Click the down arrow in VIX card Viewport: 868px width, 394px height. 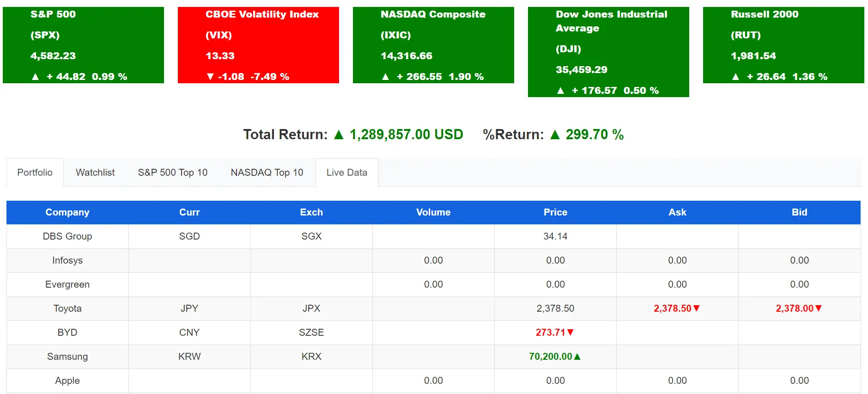(x=210, y=77)
